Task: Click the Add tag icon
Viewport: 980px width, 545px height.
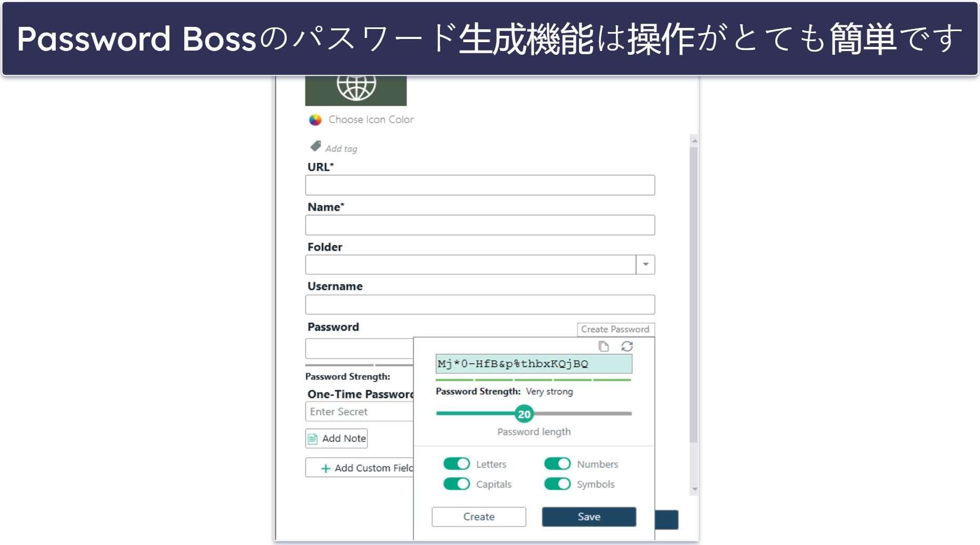Action: point(316,146)
